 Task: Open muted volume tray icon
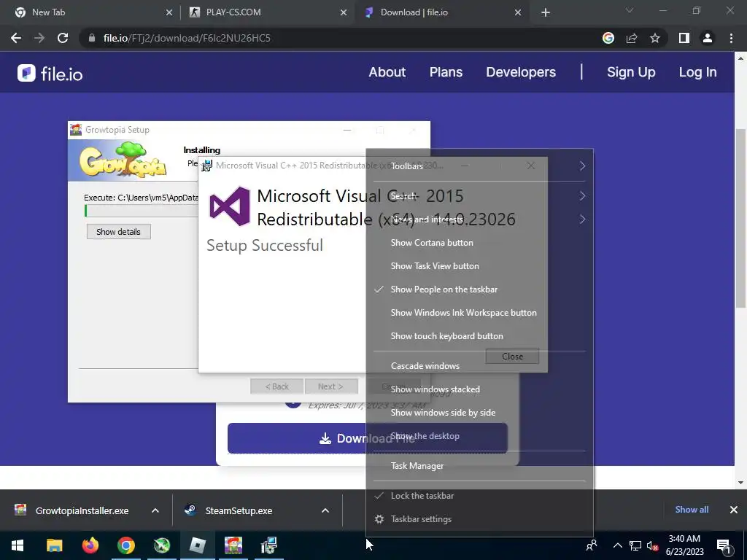click(652, 545)
